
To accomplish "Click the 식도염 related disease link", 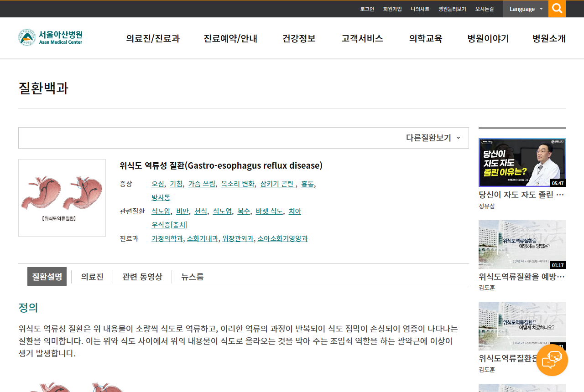I will tap(222, 211).
